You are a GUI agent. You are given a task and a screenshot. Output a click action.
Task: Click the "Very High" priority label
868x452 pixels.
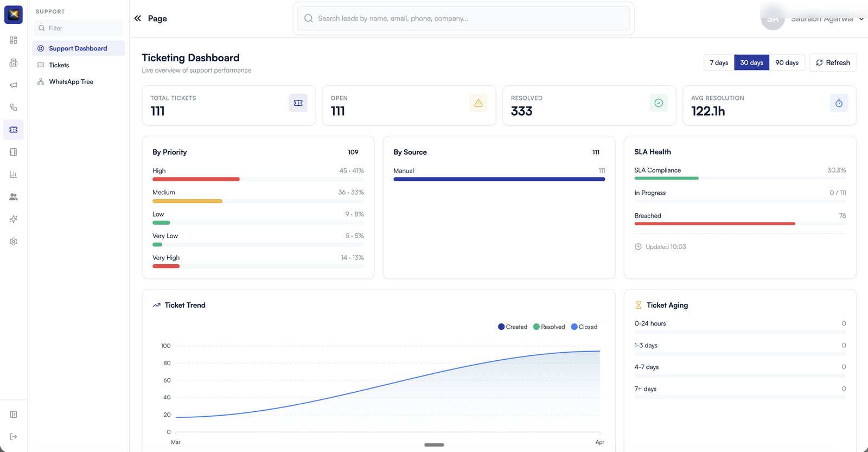pyautogui.click(x=166, y=258)
